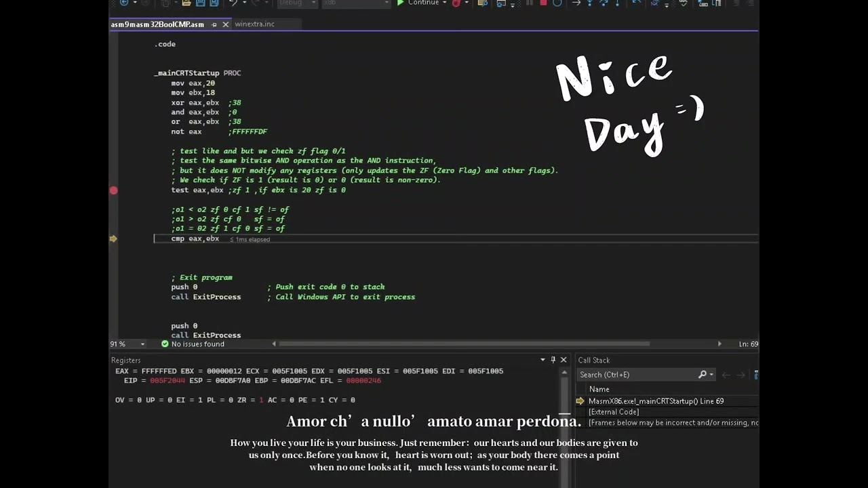Image resolution: width=868 pixels, height=488 pixels.
Task: Save the current file from the toolbar
Action: 201,3
